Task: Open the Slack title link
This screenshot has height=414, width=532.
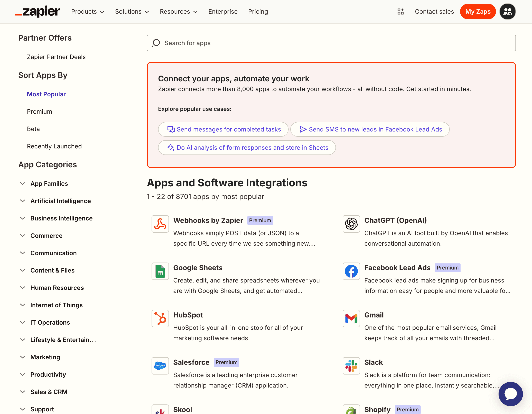Action: [x=373, y=362]
